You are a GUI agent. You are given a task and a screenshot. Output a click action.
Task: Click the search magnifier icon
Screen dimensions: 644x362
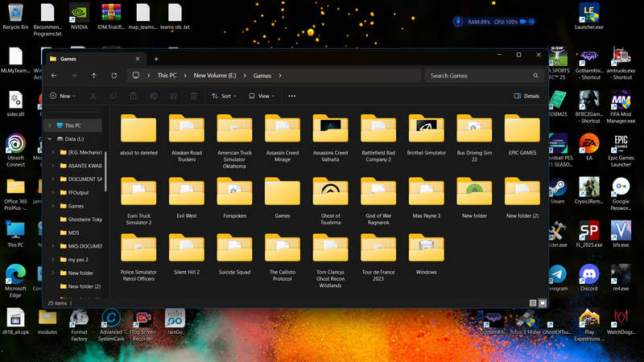pos(535,76)
